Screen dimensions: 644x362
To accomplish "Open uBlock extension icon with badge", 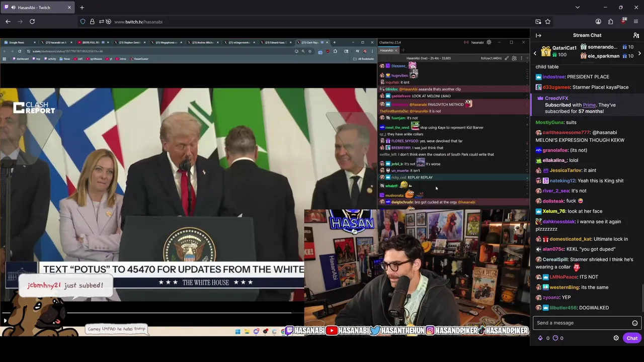I will (624, 22).
